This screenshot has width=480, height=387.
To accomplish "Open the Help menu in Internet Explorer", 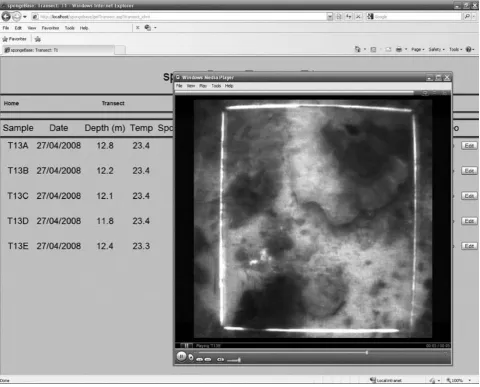I will [84, 28].
